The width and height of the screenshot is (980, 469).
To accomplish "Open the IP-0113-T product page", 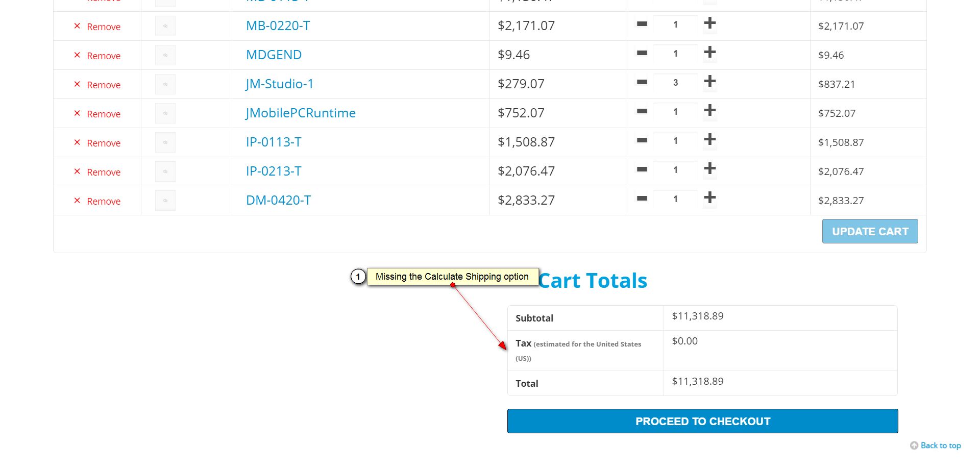I will pyautogui.click(x=274, y=142).
